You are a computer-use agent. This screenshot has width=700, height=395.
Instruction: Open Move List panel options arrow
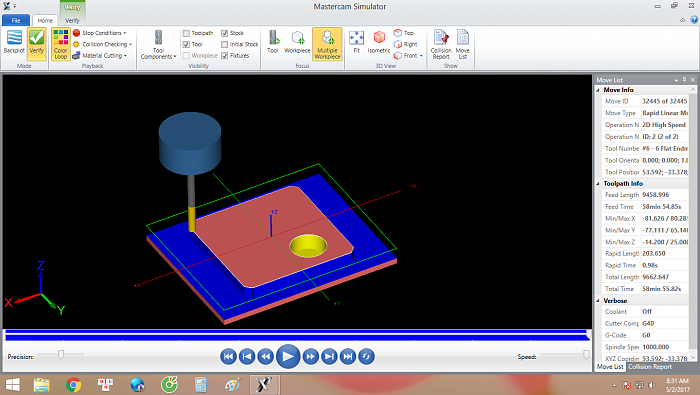(x=676, y=80)
